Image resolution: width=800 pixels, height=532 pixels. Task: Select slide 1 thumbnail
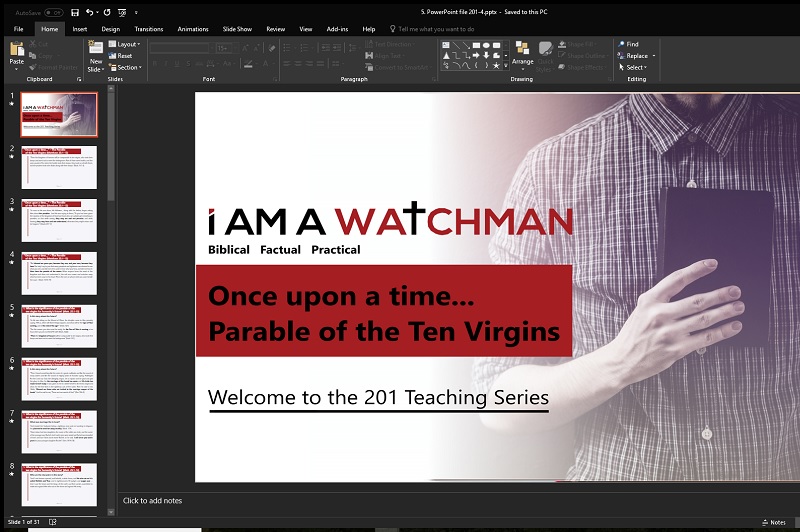click(x=59, y=114)
